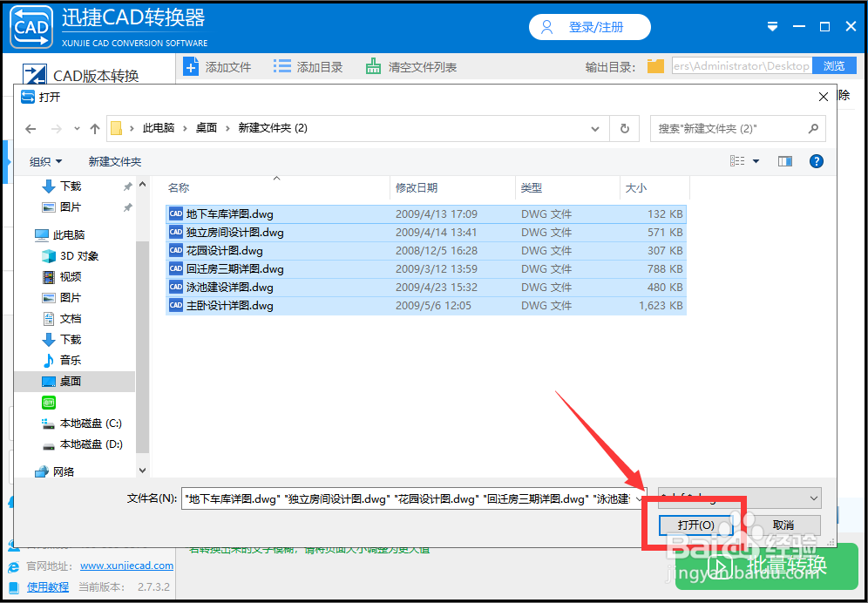Click 桌面 breadcrumb segment
This screenshot has height=603, width=868.
click(x=207, y=128)
